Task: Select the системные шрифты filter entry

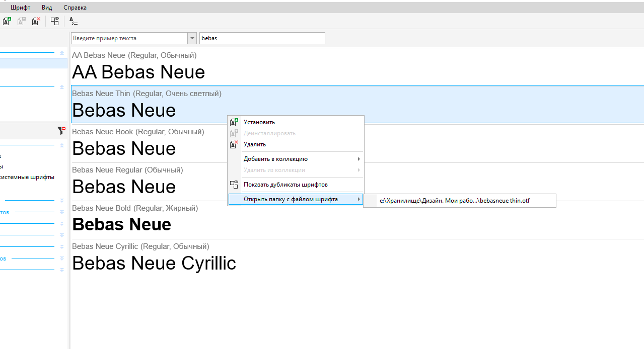Action: coord(28,177)
